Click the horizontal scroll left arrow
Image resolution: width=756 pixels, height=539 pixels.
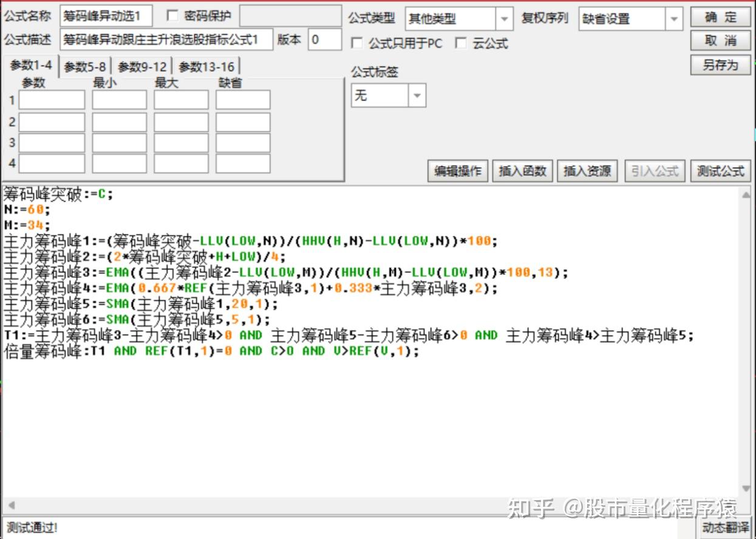[10, 505]
